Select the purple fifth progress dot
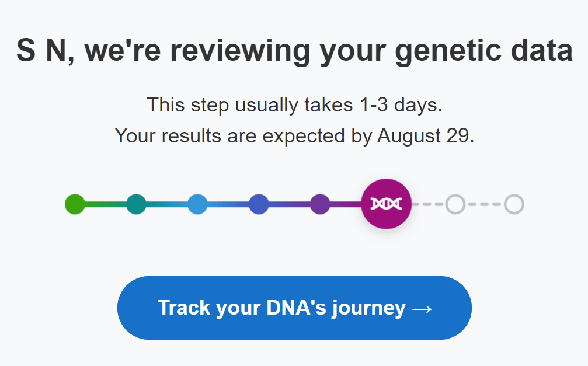 [320, 204]
